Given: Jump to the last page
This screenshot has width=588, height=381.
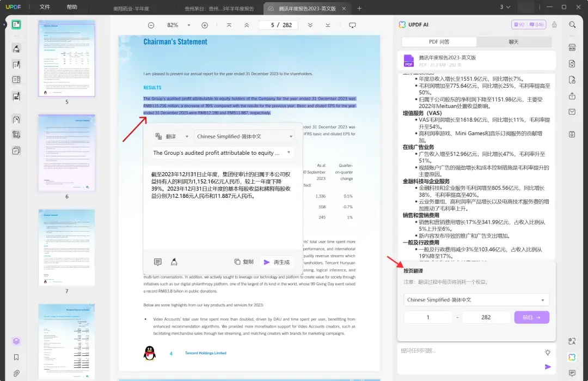Looking at the screenshot, I should (328, 25).
